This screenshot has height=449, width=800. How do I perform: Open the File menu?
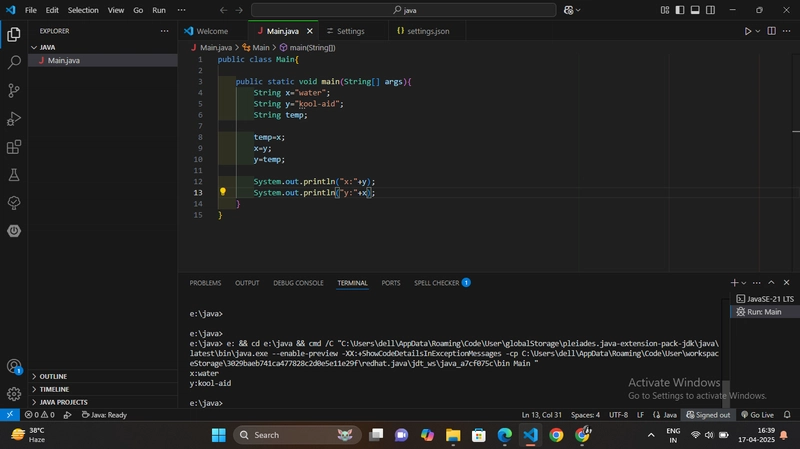point(31,10)
